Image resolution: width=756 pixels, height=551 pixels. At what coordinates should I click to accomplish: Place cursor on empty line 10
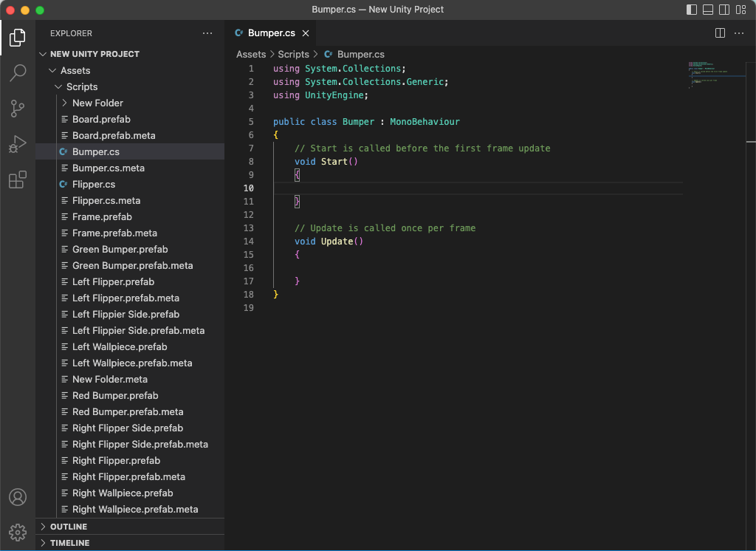(x=443, y=188)
